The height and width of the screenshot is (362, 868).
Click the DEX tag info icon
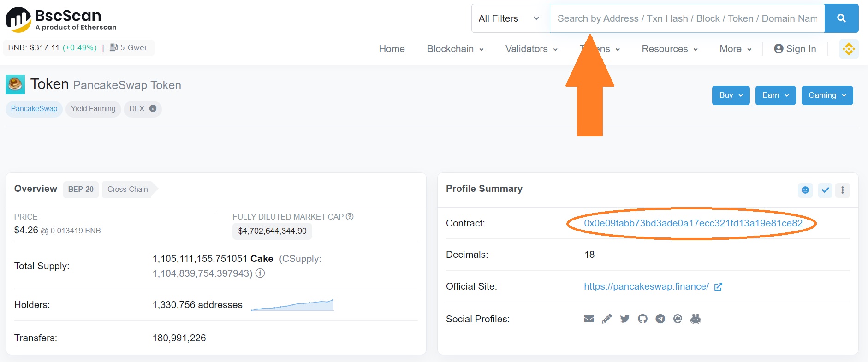(153, 108)
